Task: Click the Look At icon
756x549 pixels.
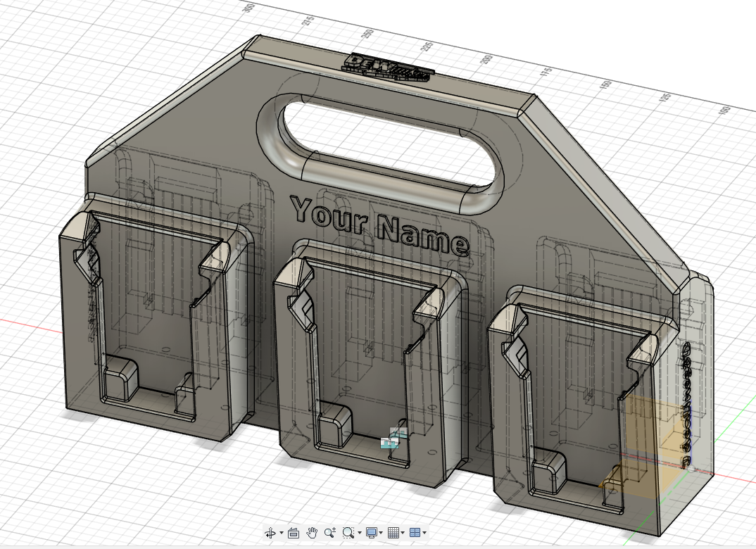Action: (294, 534)
